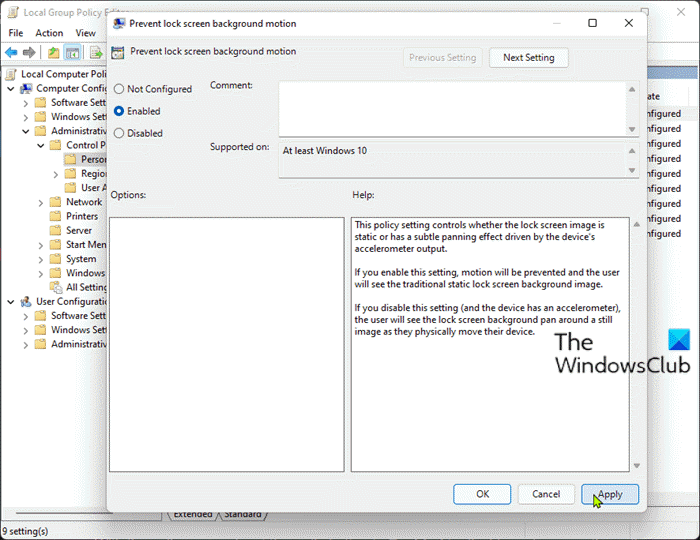
Task: Click the Cancel button
Action: 546,494
